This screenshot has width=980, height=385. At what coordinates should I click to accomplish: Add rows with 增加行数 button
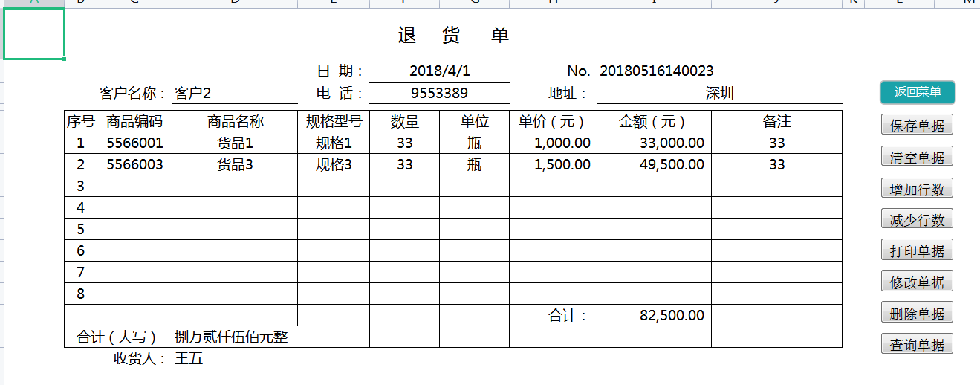[917, 189]
